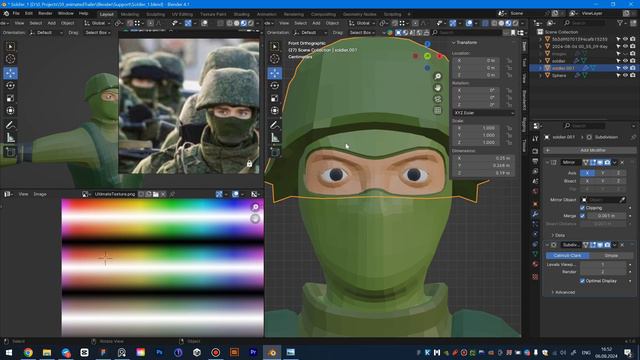Open the Window menu
640x360 pixels.
coord(66,13)
